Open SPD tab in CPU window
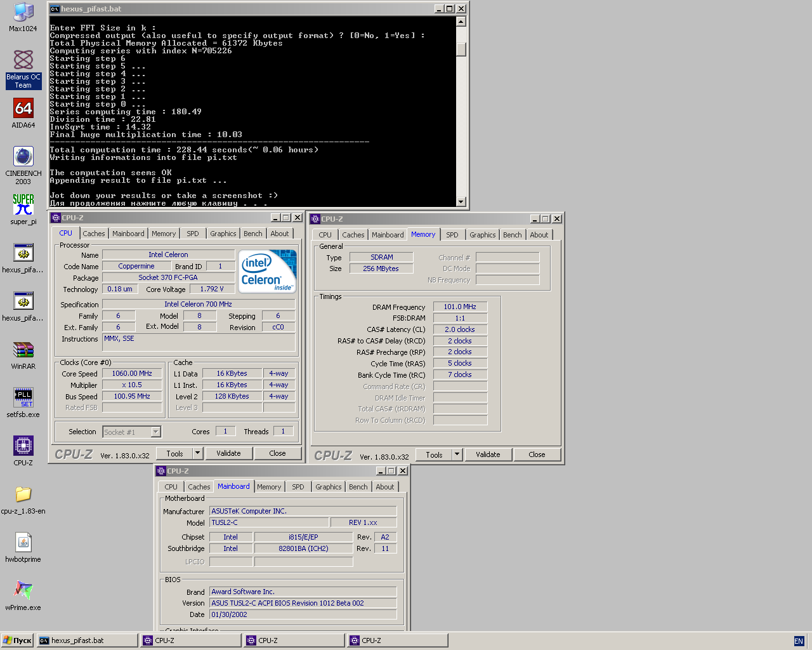Screen dimensions: 812x650 [193, 234]
